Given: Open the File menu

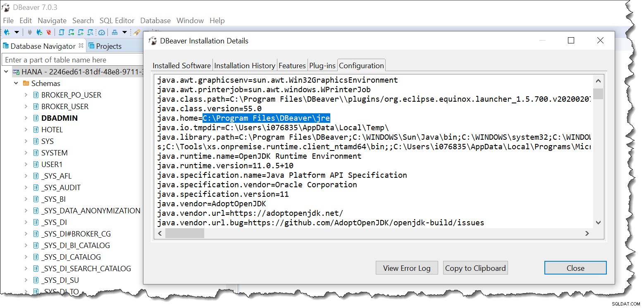Looking at the screenshot, I should tap(8, 20).
